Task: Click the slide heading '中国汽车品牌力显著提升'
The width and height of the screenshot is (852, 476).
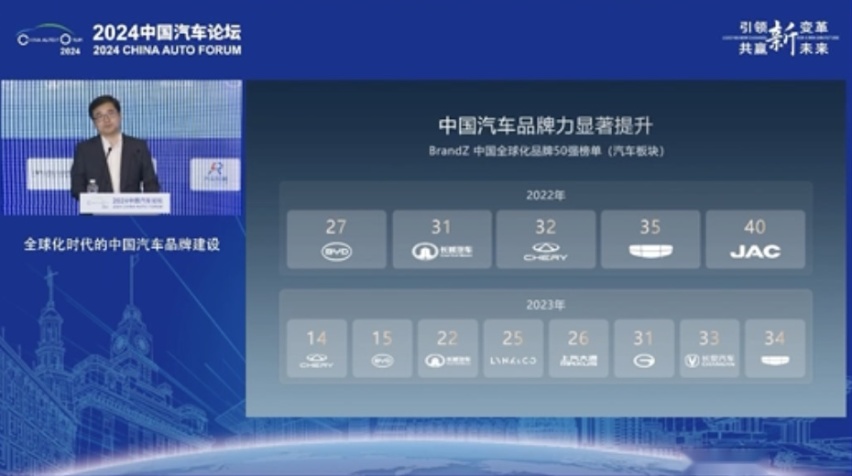Action: point(546,126)
